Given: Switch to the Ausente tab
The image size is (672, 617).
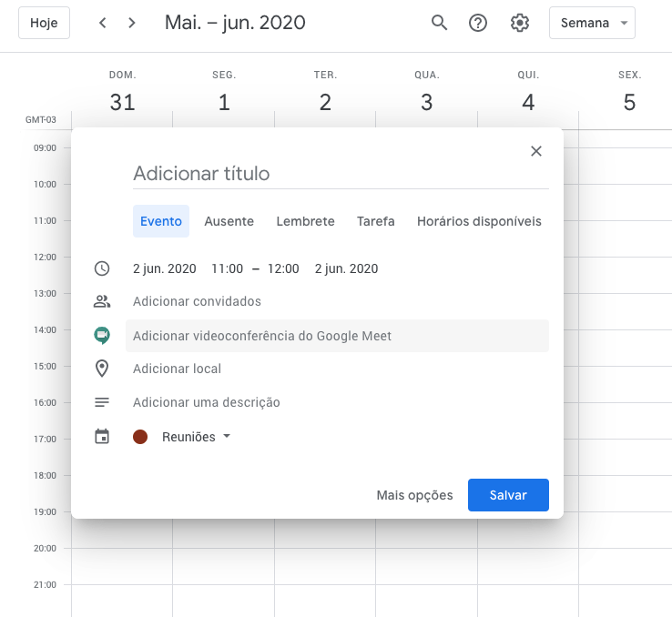Looking at the screenshot, I should click(x=229, y=221).
